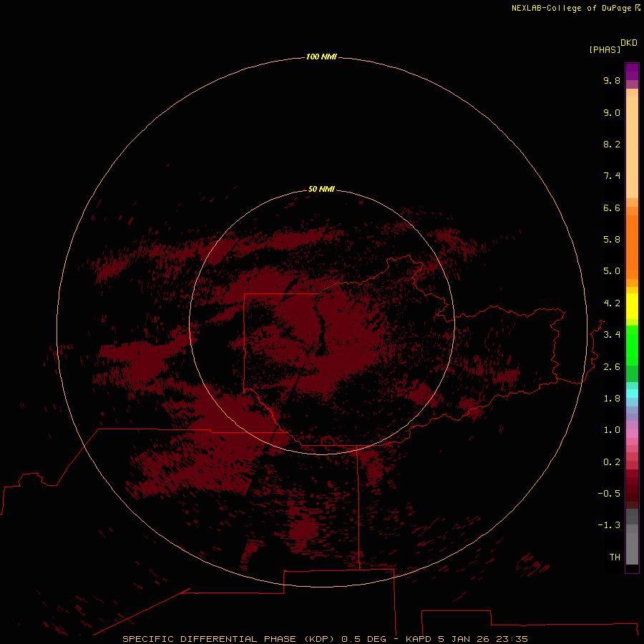This screenshot has width=644, height=644.
Task: Click the 7.4 value on the scale
Action: pyautogui.click(x=612, y=176)
